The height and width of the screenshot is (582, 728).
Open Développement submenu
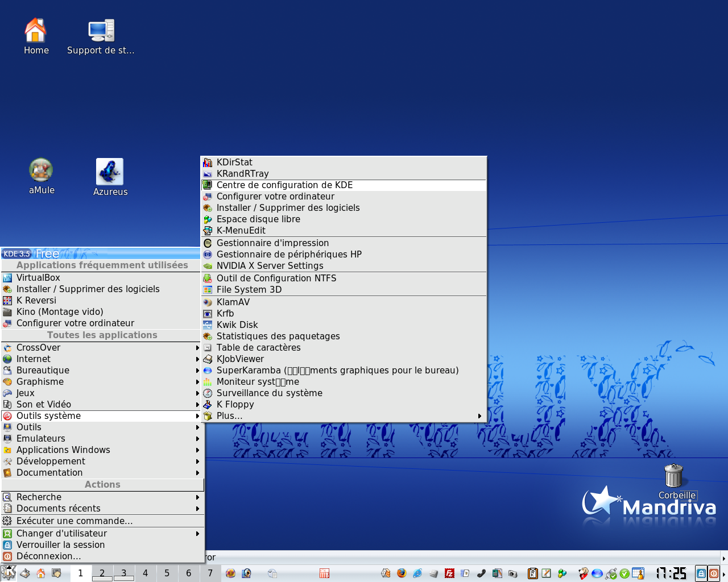[x=102, y=462]
